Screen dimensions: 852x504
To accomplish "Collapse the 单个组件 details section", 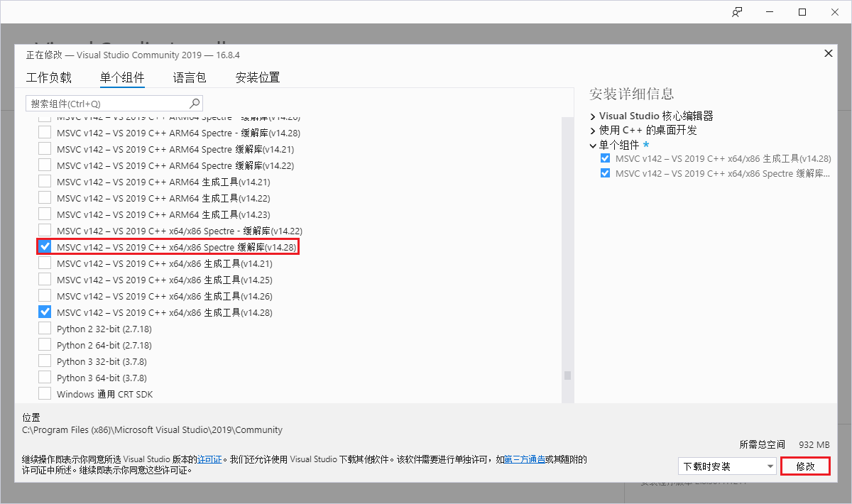I will pyautogui.click(x=593, y=145).
